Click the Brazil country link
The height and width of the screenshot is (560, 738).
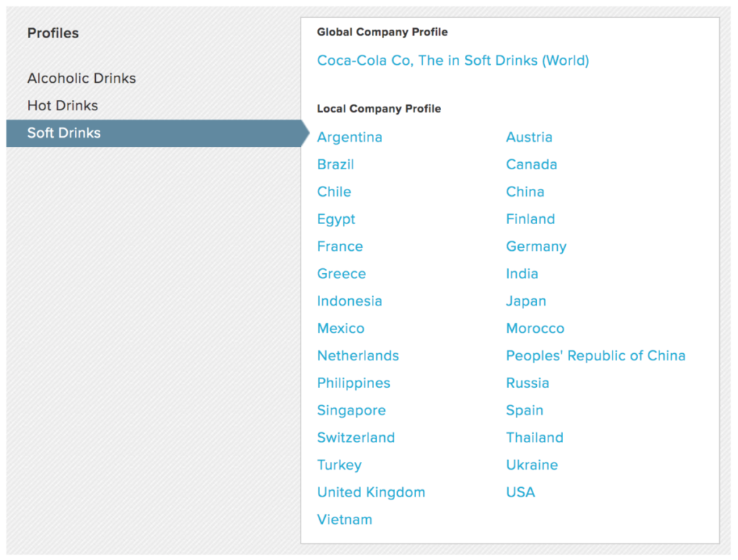pyautogui.click(x=335, y=164)
